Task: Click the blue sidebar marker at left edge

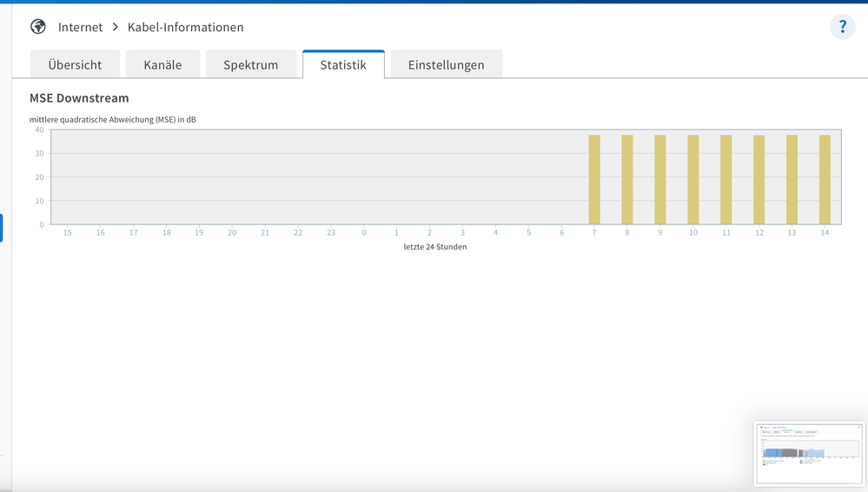Action: [1, 228]
